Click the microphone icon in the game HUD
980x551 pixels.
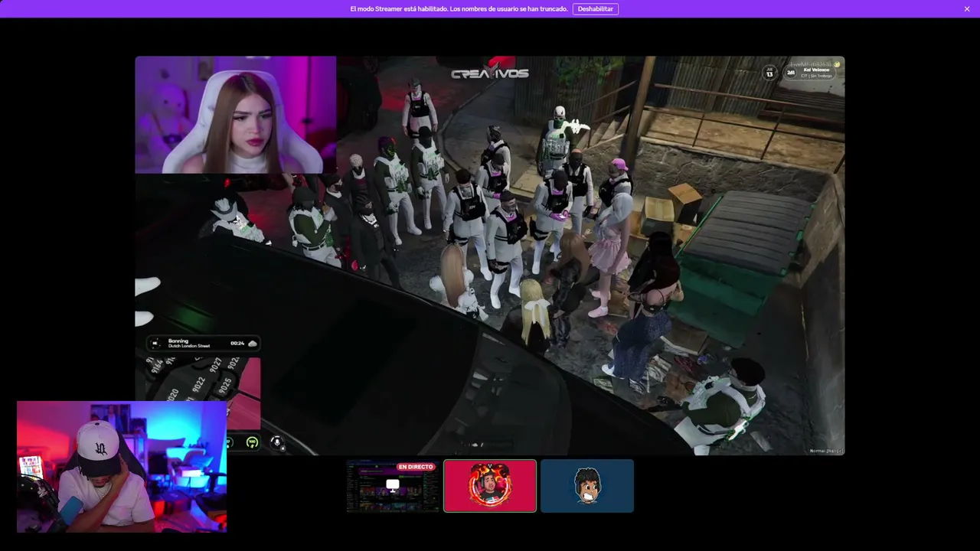click(276, 442)
